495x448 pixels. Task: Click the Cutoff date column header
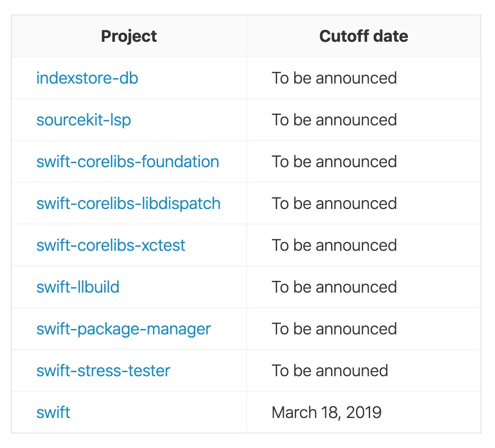[x=363, y=36]
